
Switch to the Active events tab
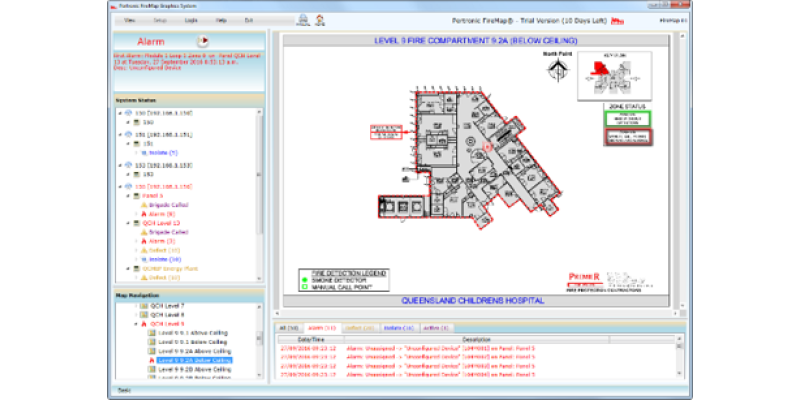pyautogui.click(x=435, y=328)
